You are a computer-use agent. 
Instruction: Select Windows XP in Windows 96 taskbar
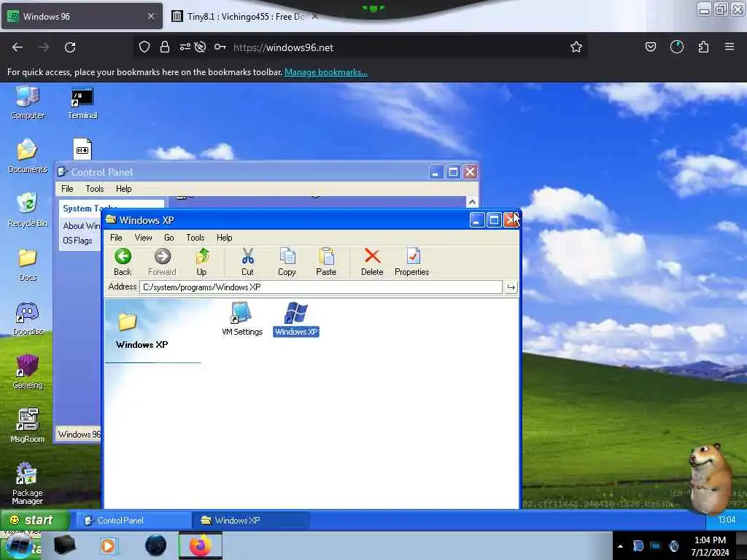pos(251,521)
